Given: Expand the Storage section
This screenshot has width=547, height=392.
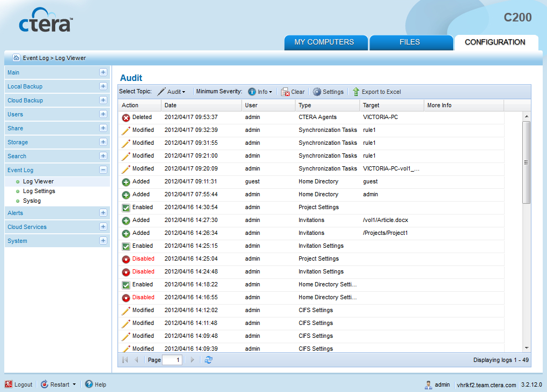Looking at the screenshot, I should point(103,142).
